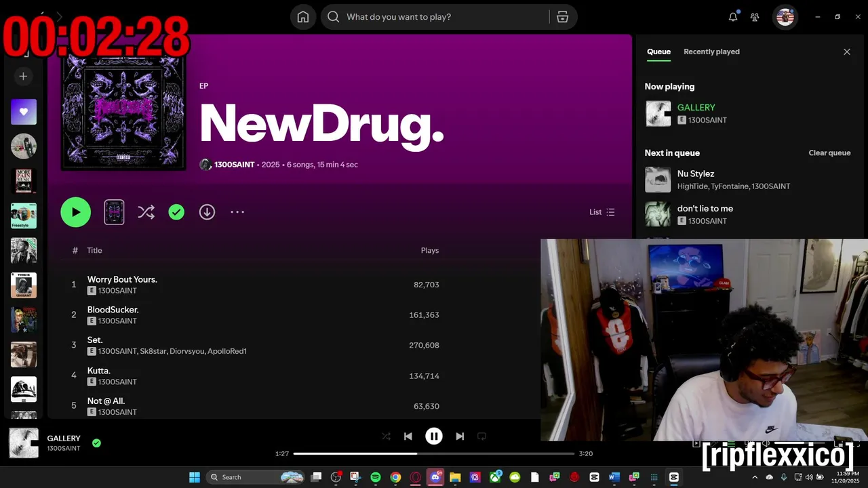Toggle shuffle for NewDrug. EP
This screenshot has width=868, height=488.
(146, 212)
